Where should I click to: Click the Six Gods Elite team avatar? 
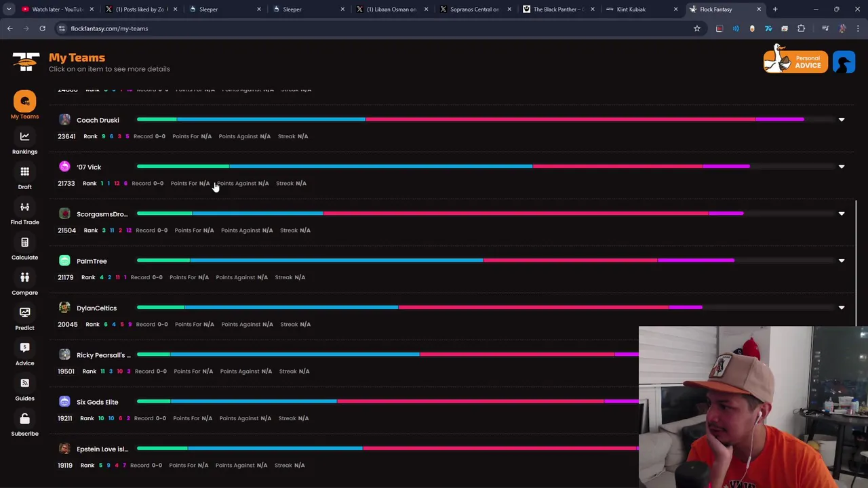point(64,402)
